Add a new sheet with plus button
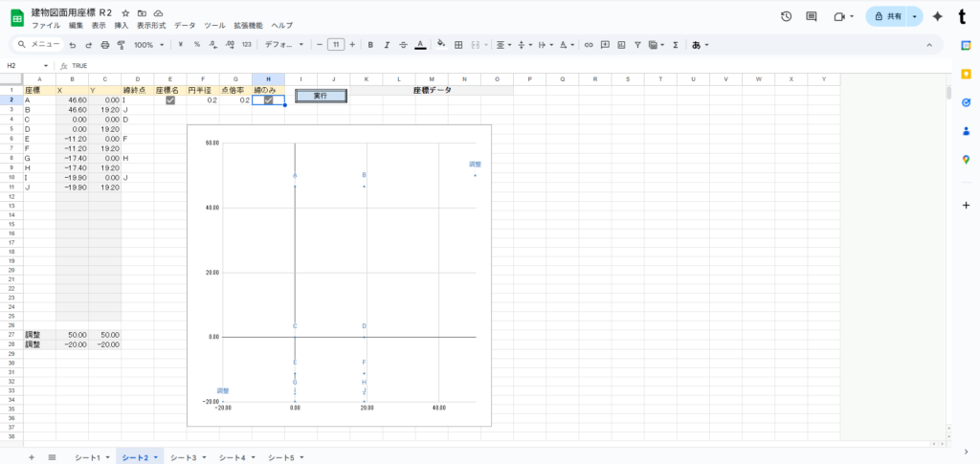The height and width of the screenshot is (464, 980). pos(32,457)
